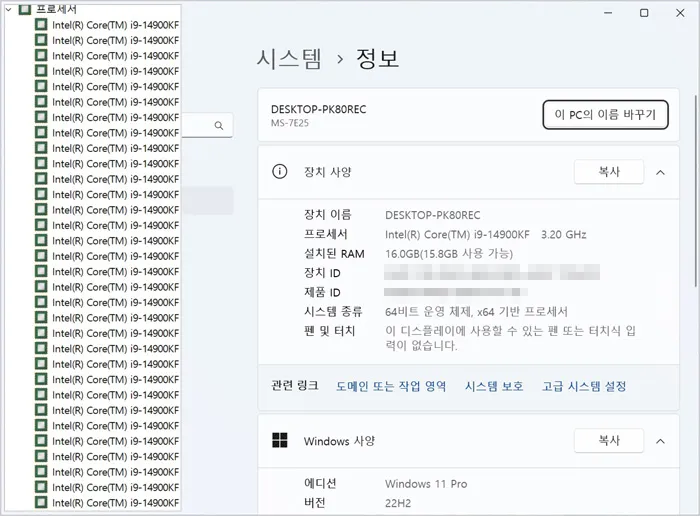The height and width of the screenshot is (516, 700).
Task: Select the last i9-14900KF processor entry
Action: (108, 503)
